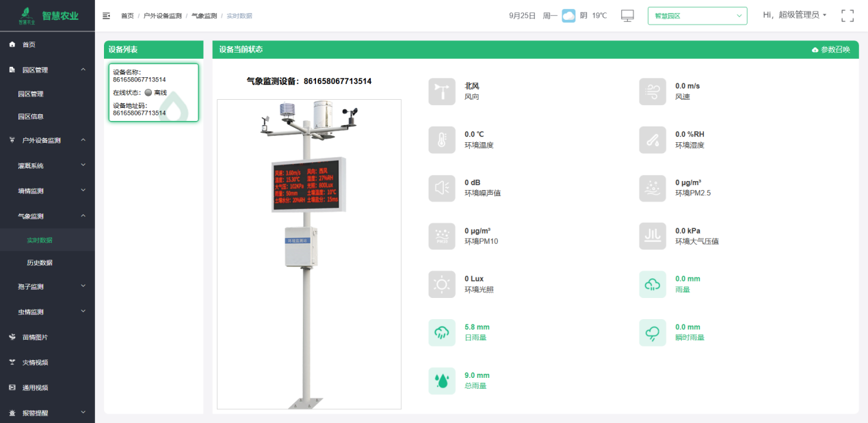
Task: Click the 实时数据 breadcrumb
Action: [239, 16]
